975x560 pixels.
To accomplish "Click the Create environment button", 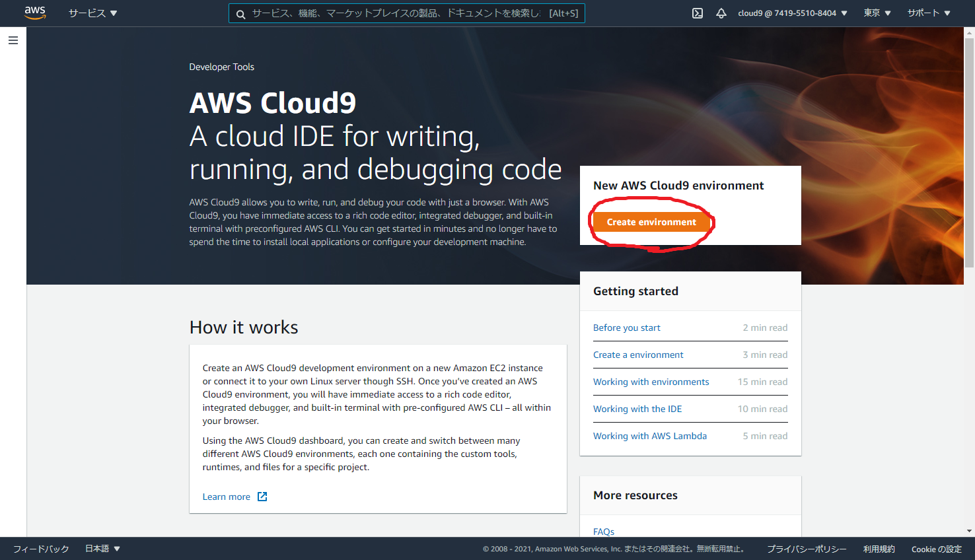I will [651, 222].
